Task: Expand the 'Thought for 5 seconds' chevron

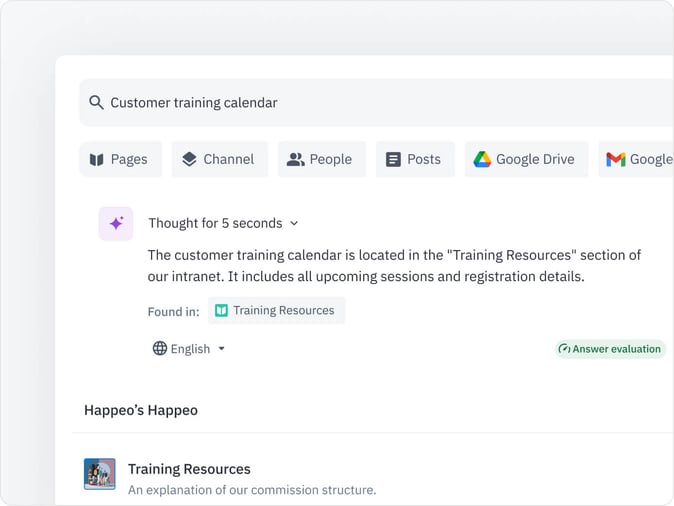Action: pos(294,224)
